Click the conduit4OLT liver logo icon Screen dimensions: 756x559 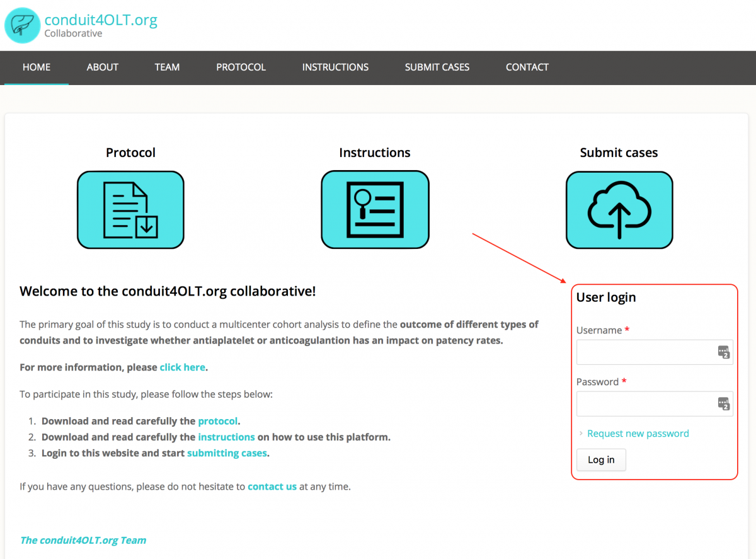click(22, 25)
